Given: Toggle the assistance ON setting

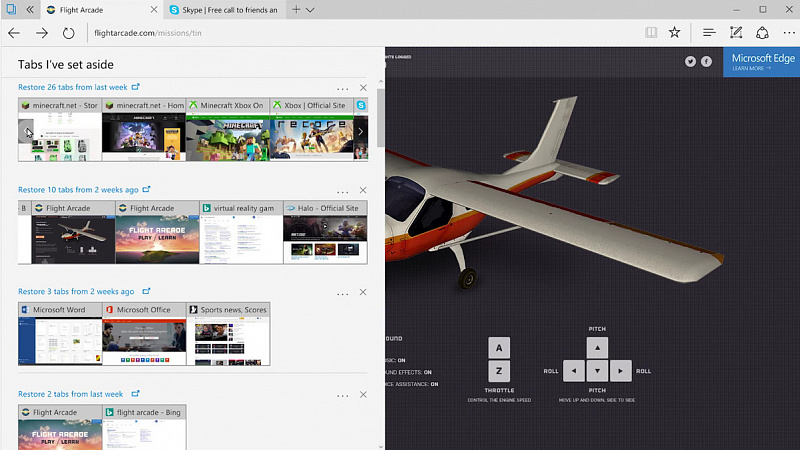Looking at the screenshot, I should (x=412, y=384).
